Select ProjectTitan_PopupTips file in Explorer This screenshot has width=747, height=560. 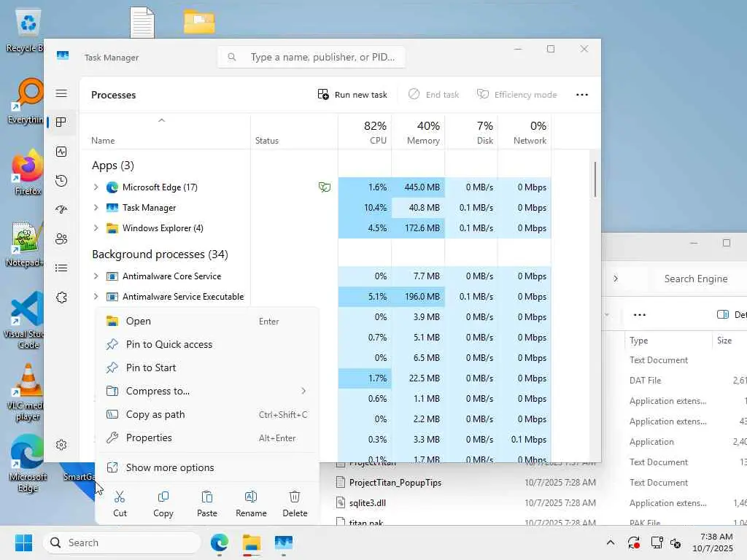pos(395,483)
